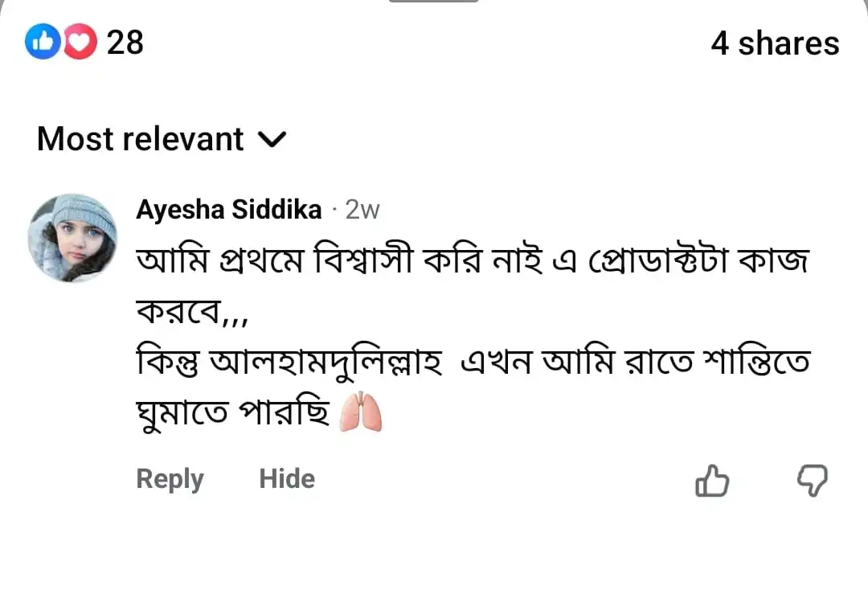
Task: Click the 2w comment timestamp
Action: (x=362, y=211)
